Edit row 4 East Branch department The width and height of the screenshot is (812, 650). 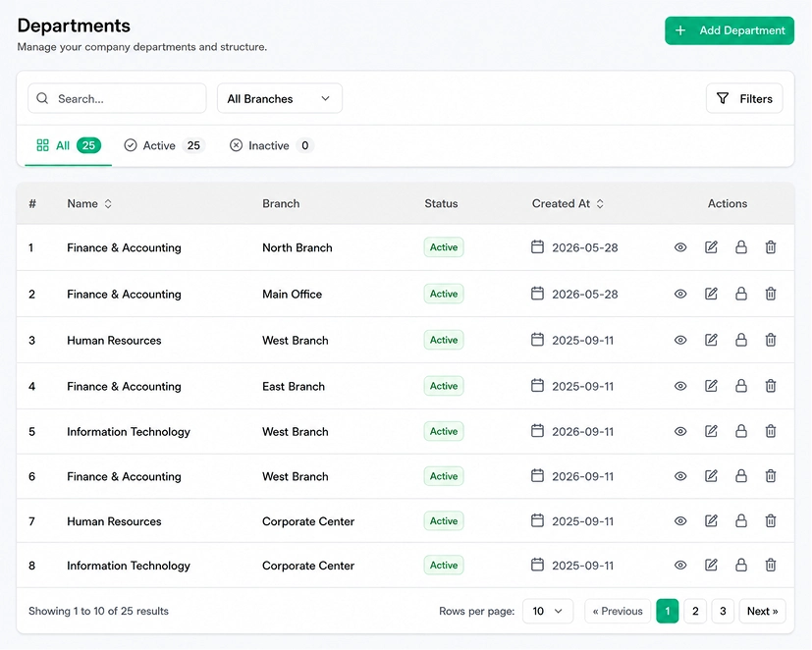click(x=711, y=386)
